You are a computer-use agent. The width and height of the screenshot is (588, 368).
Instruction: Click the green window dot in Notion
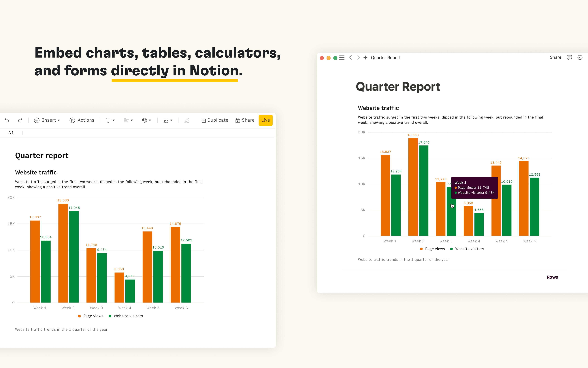click(335, 58)
